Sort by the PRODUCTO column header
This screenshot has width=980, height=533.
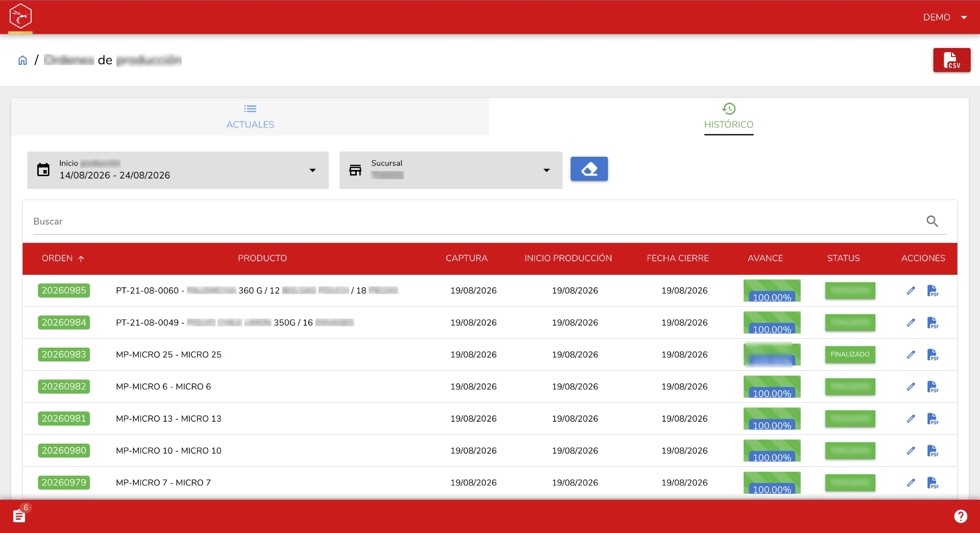(262, 258)
